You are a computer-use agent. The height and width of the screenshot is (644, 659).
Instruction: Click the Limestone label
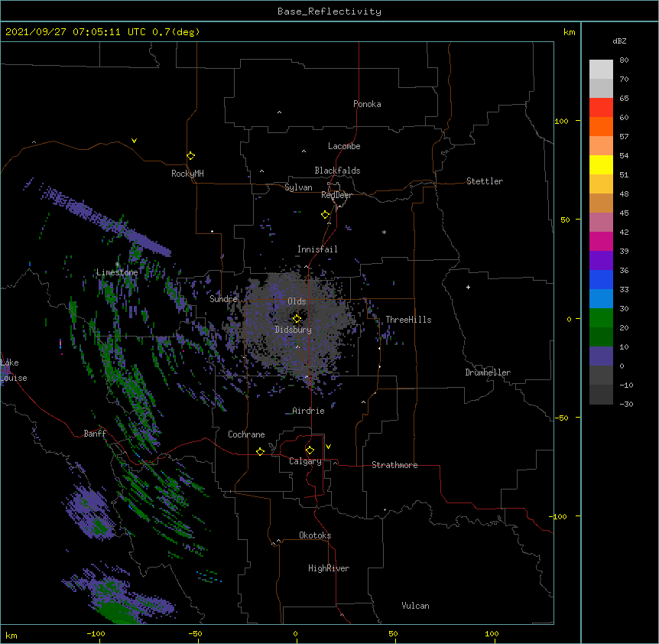(x=117, y=272)
